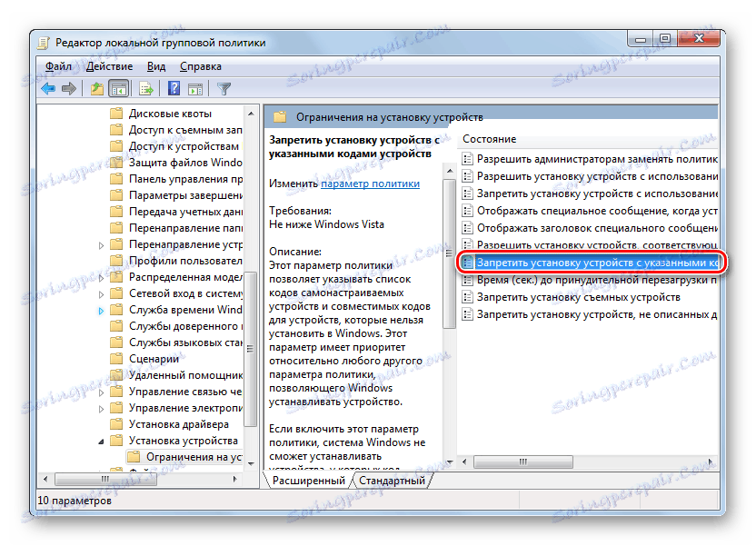This screenshot has height=546, width=756.
Task: Click the policy editor title bar icon
Action: [44, 43]
